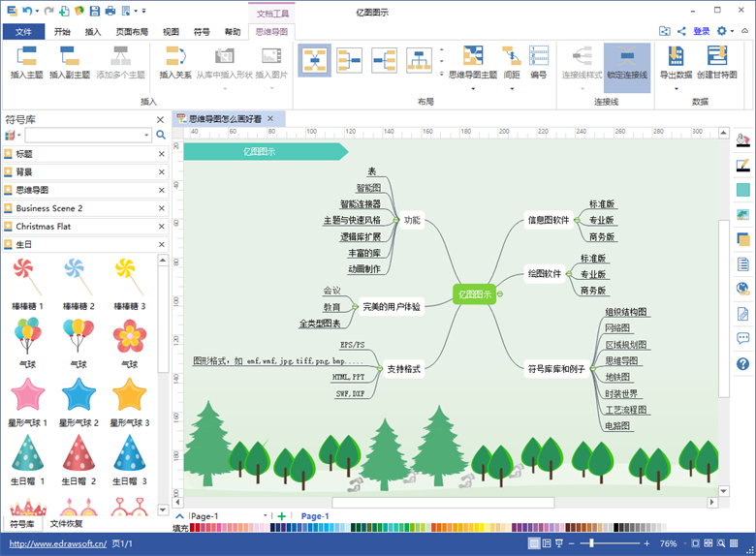The image size is (756, 556).
Task: Collapse the 功能 branch node toggle
Action: (395, 220)
